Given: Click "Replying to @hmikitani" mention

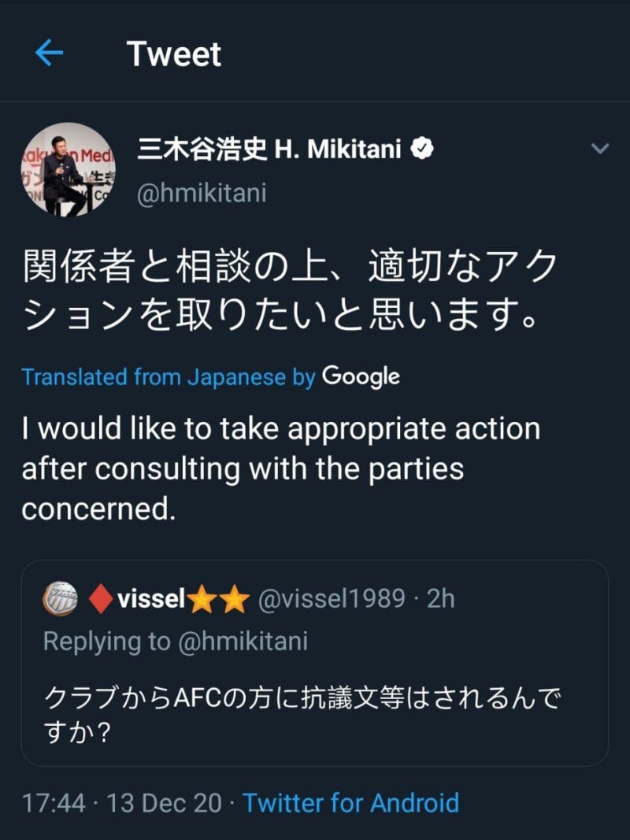Looking at the screenshot, I should (175, 641).
